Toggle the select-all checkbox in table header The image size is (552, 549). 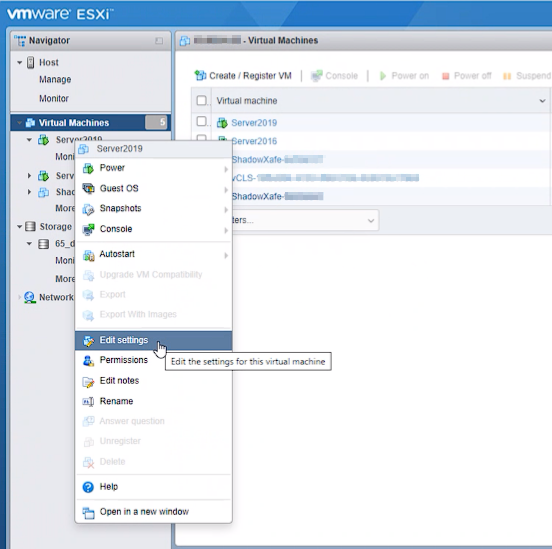tap(201, 100)
